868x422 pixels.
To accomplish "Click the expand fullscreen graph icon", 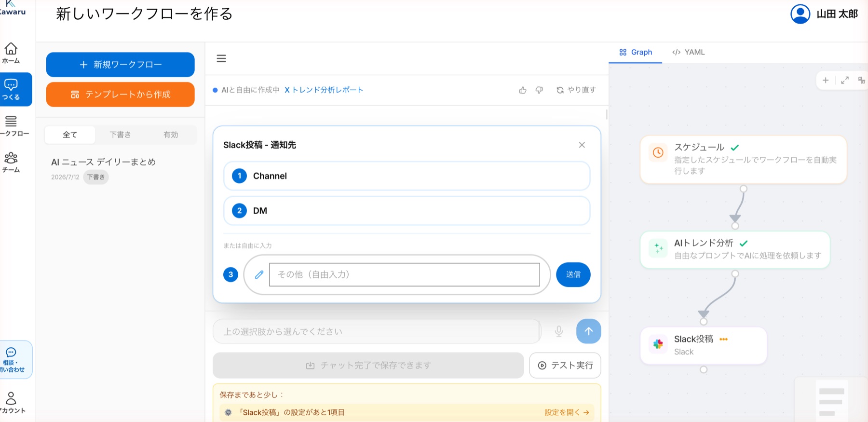I will [845, 80].
